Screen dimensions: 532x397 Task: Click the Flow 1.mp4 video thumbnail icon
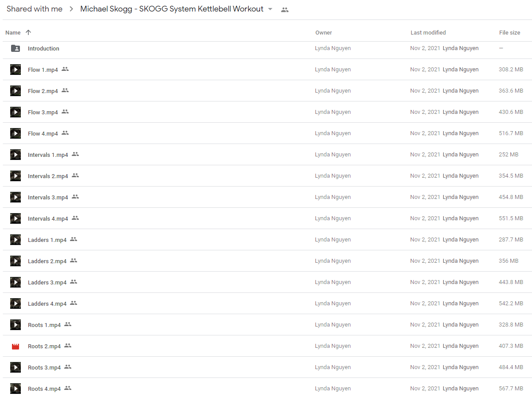pos(16,70)
